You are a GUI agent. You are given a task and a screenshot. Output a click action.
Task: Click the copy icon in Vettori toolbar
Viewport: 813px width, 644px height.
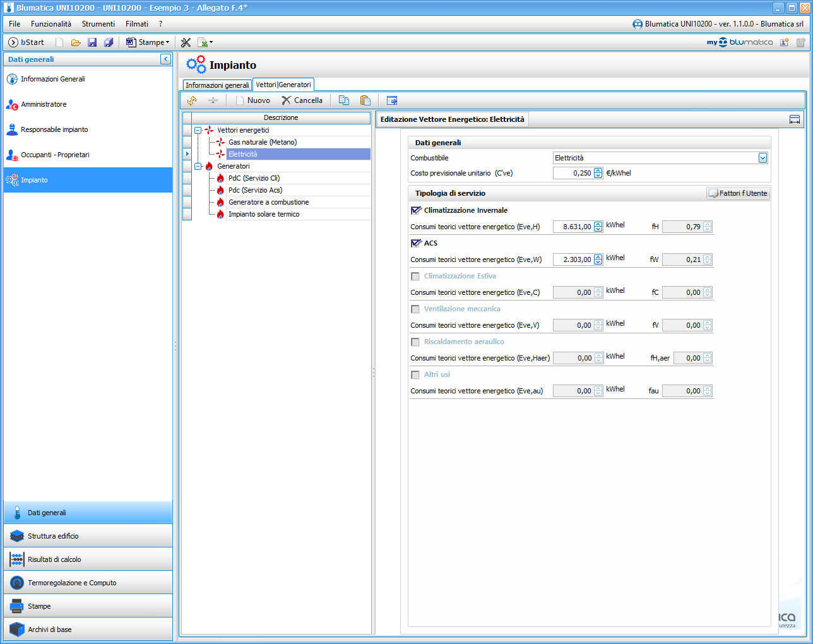point(344,100)
